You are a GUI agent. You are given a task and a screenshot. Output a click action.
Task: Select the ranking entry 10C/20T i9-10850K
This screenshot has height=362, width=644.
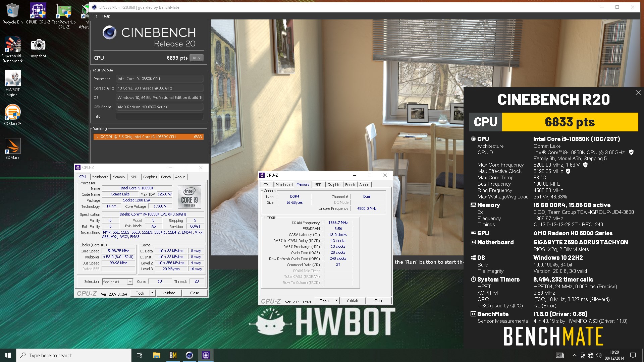(149, 137)
